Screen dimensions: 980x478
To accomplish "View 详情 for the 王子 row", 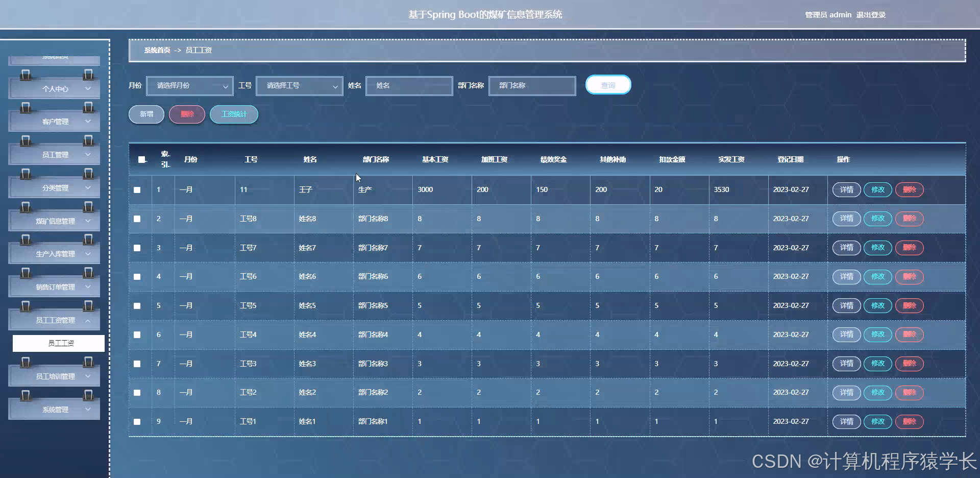I will [x=847, y=189].
